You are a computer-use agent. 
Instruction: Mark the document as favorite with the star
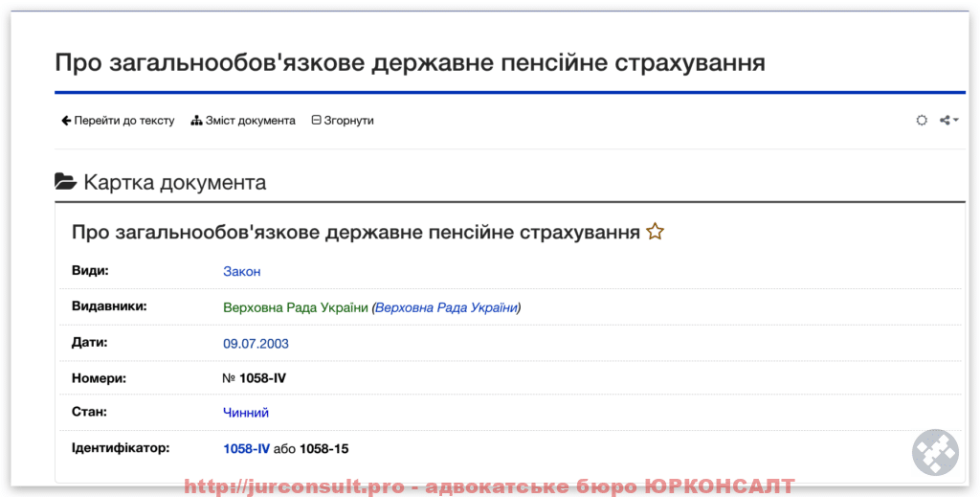tap(655, 232)
